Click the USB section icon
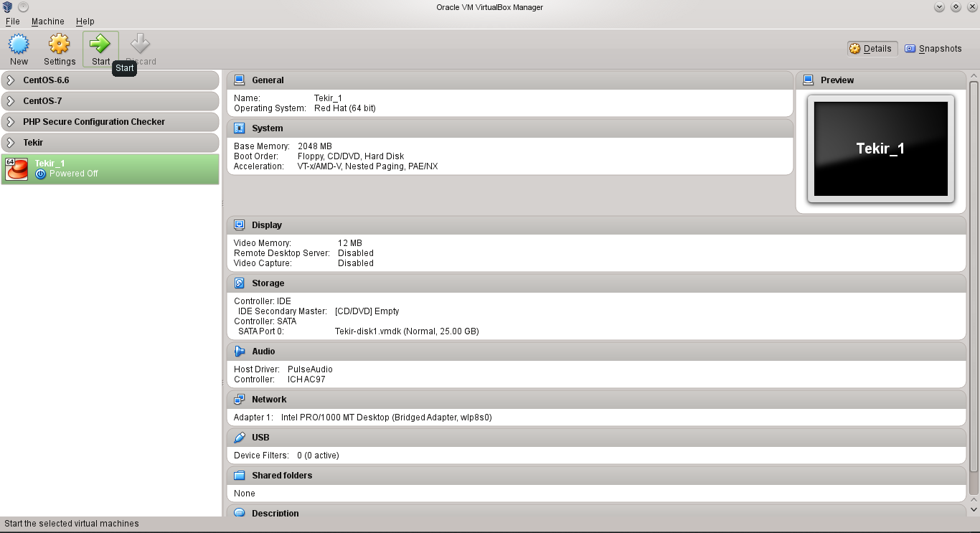This screenshot has width=980, height=533. tap(240, 438)
